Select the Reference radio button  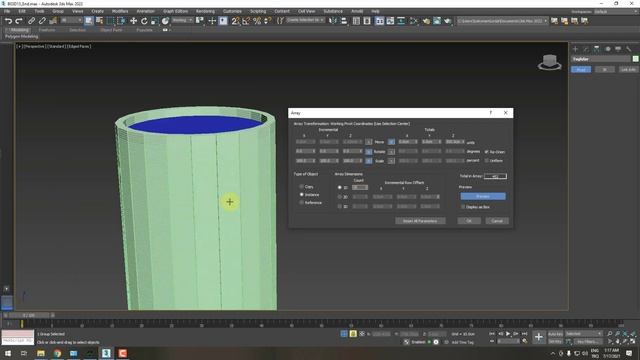click(x=302, y=202)
